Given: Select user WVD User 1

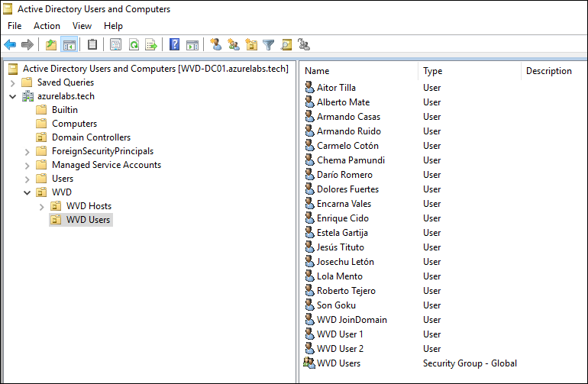Looking at the screenshot, I should pyautogui.click(x=340, y=334).
